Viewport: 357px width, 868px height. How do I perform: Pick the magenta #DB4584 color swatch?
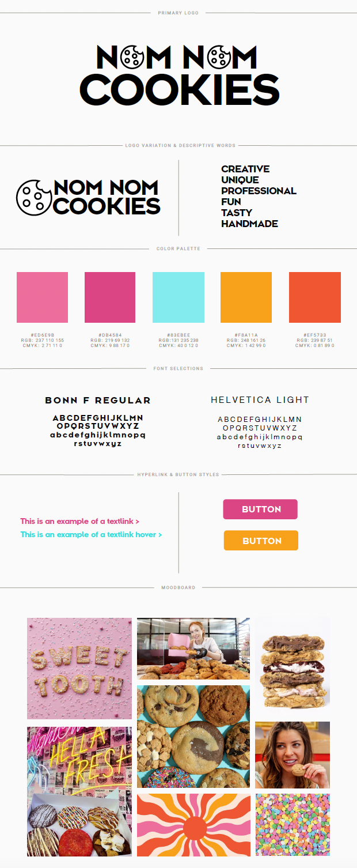point(110,297)
